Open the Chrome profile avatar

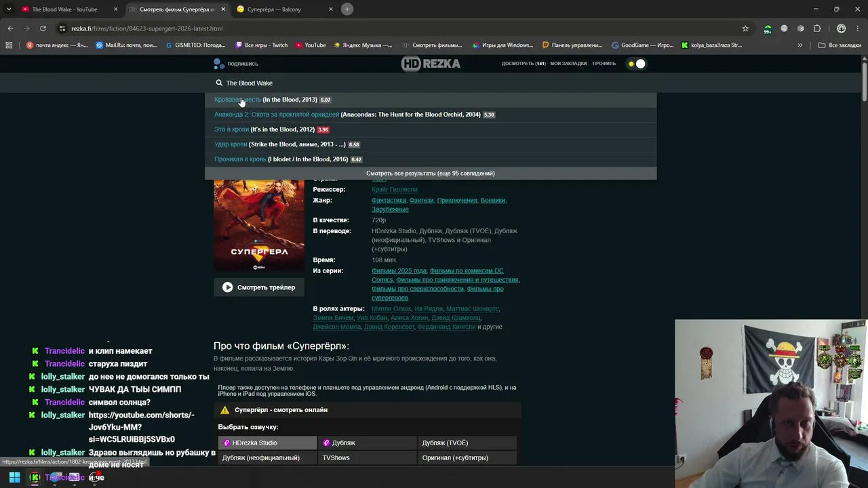point(842,28)
